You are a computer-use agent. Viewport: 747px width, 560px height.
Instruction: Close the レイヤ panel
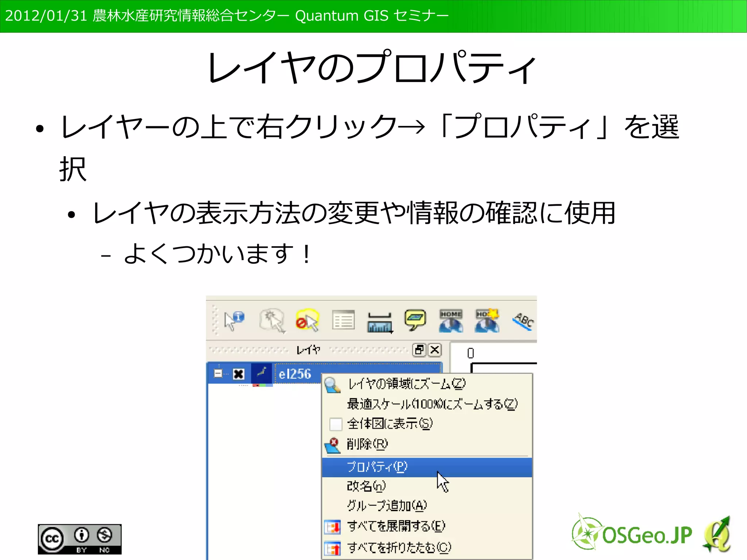pyautogui.click(x=434, y=350)
